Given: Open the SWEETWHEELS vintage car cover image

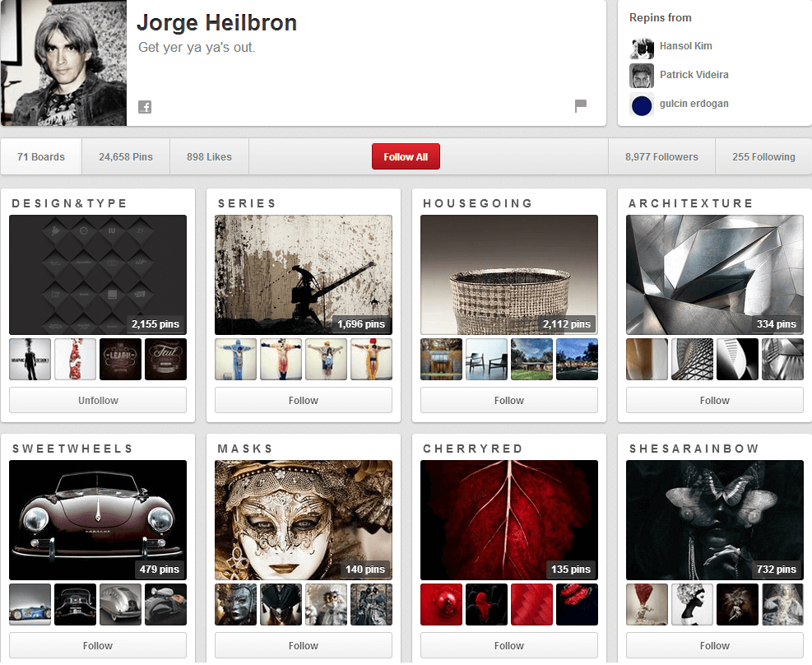Looking at the screenshot, I should (x=98, y=519).
